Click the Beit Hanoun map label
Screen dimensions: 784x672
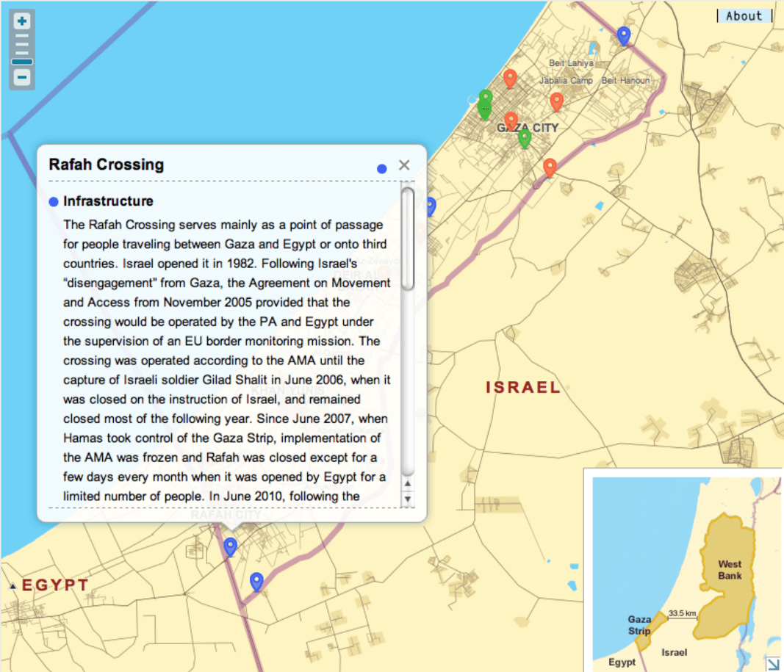coord(625,80)
